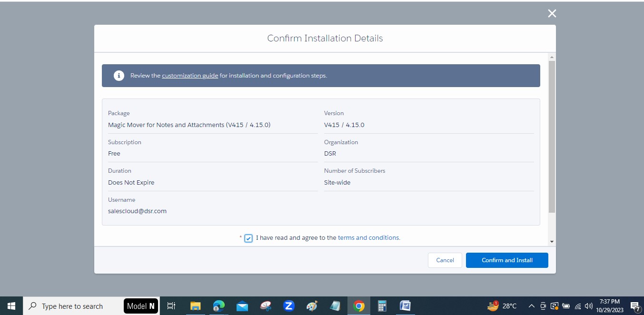Click the 'Confirm Installation Details' heading
Screen dimensions: 644x315
[325, 39]
